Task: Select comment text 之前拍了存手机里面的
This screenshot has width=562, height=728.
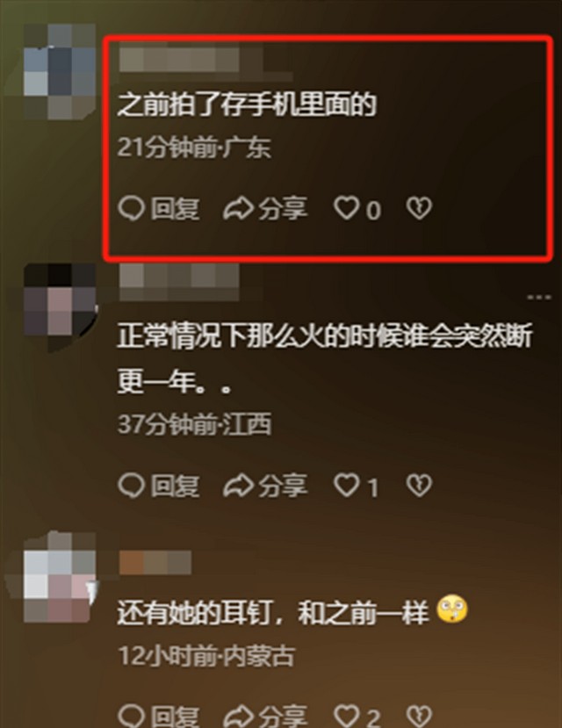Action: [x=247, y=104]
